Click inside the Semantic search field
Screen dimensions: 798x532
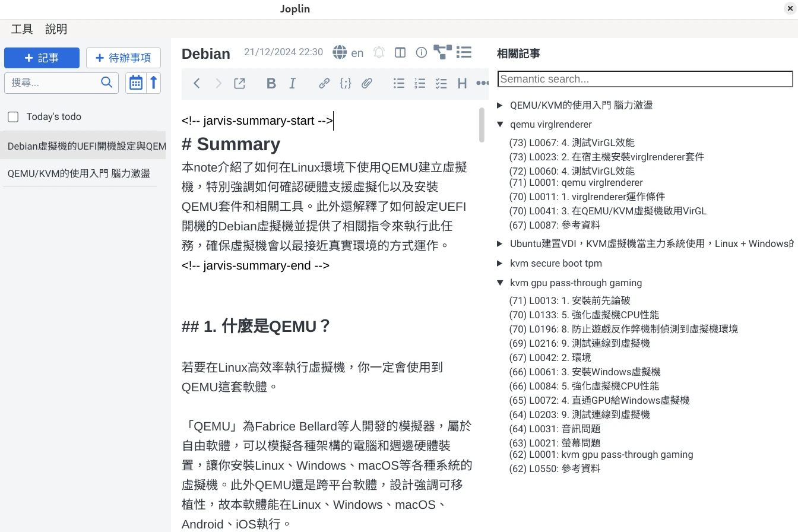pos(645,79)
